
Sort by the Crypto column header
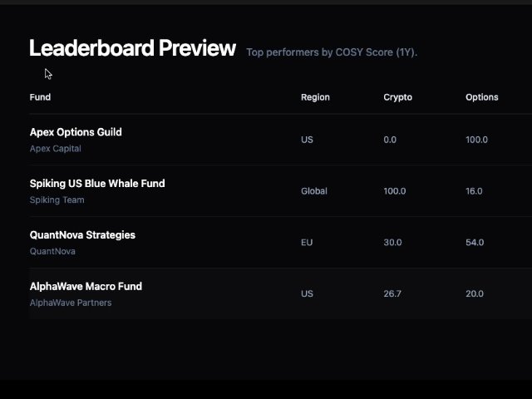point(397,97)
